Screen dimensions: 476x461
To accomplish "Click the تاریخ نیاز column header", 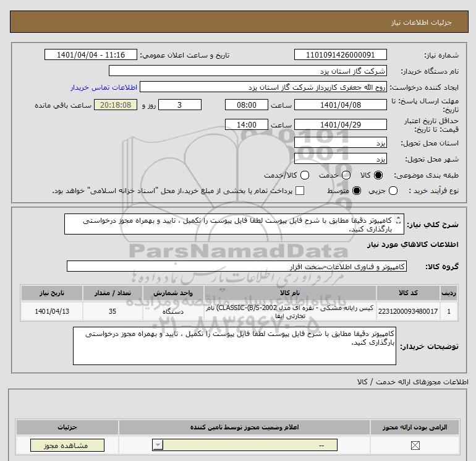I will coord(52,293).
